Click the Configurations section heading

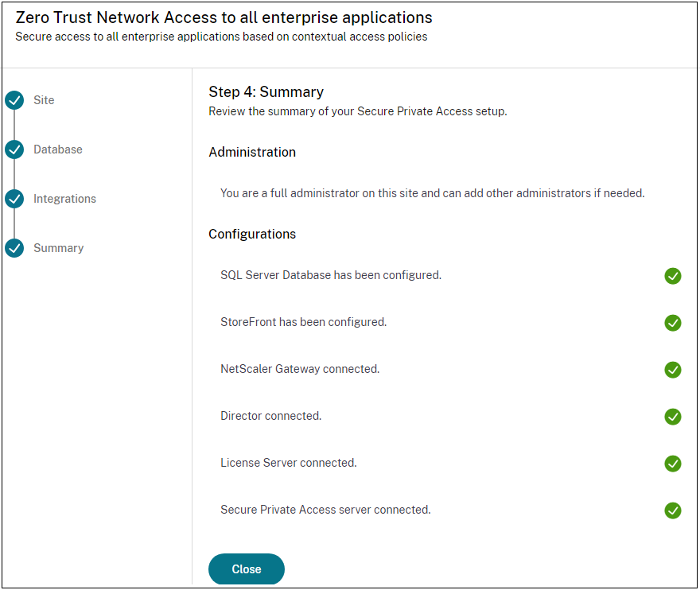[252, 235]
